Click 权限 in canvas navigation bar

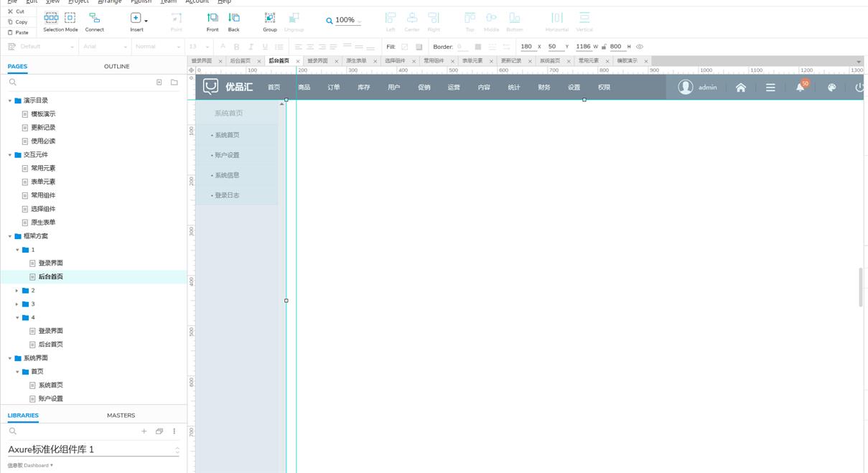point(605,88)
